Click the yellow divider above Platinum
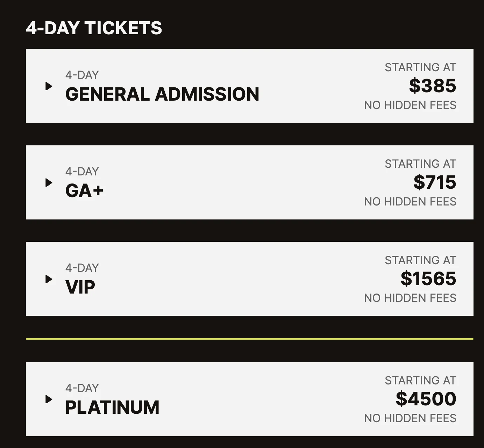This screenshot has height=448, width=484. pos(248,338)
